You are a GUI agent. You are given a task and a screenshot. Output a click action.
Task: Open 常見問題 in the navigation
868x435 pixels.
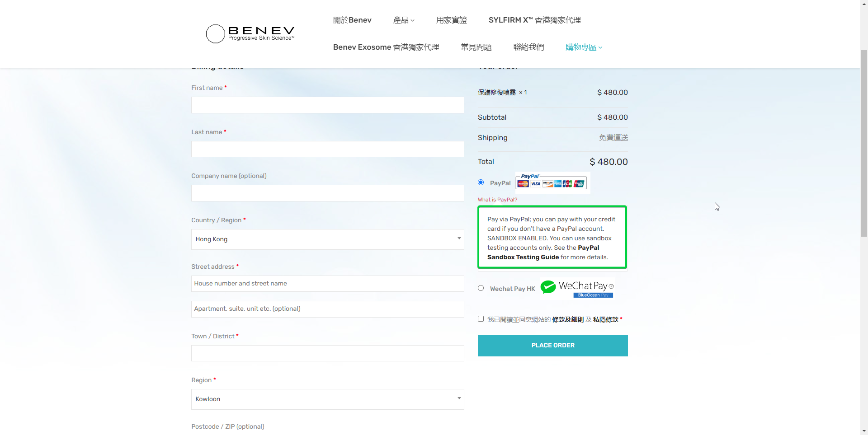pyautogui.click(x=476, y=47)
